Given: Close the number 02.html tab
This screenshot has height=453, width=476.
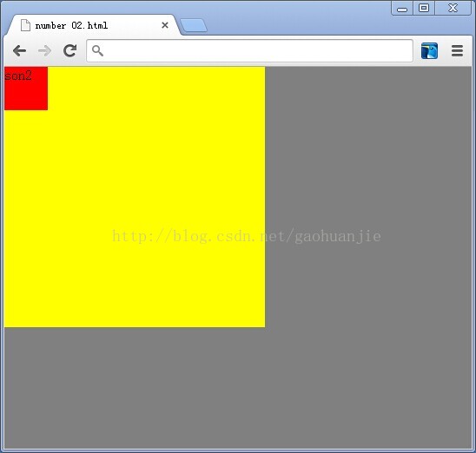Looking at the screenshot, I should tap(165, 25).
